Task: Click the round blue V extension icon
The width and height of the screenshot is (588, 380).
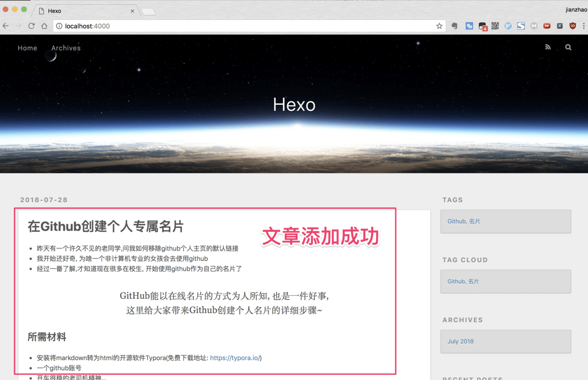Action: [x=508, y=26]
